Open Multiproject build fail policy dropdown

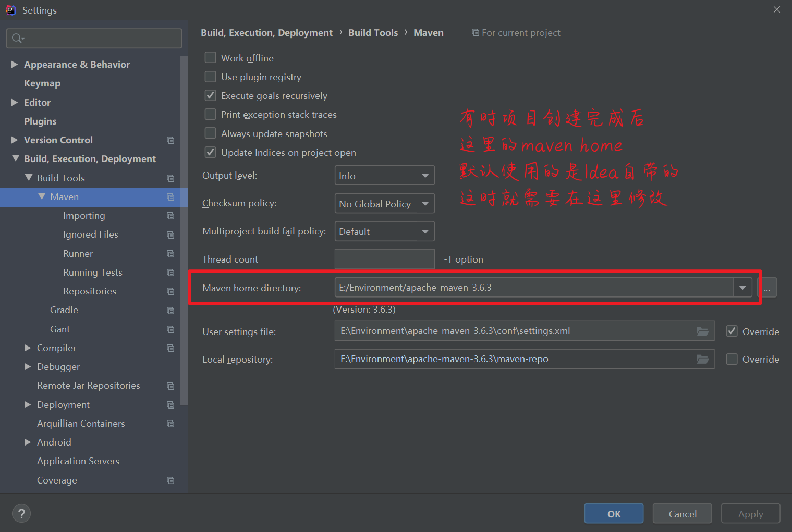coord(385,231)
